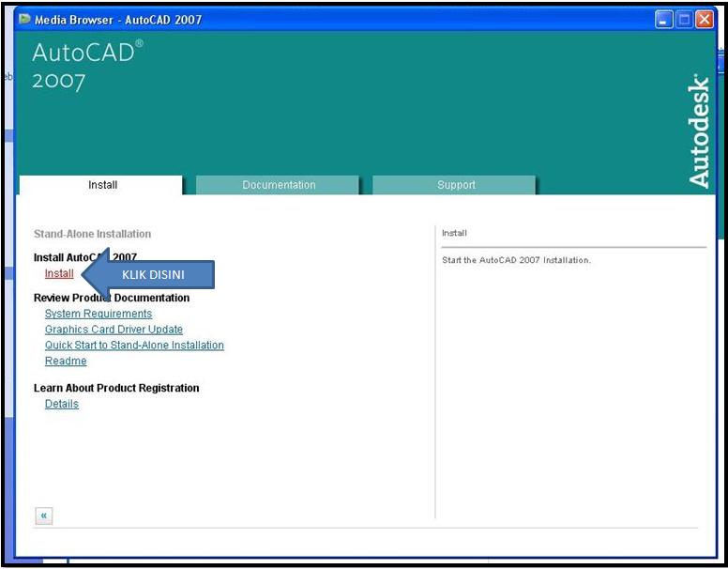Click the AutoCAD 2007 banner title

[x=87, y=66]
